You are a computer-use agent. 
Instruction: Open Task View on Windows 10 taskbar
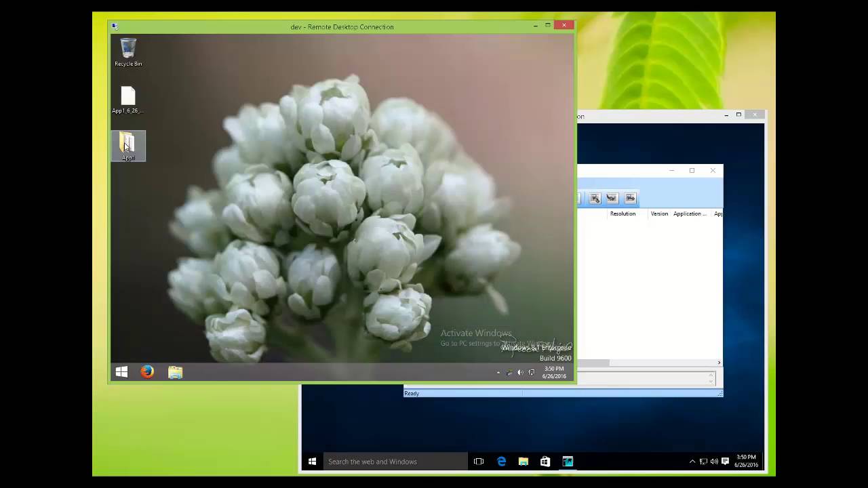479,462
